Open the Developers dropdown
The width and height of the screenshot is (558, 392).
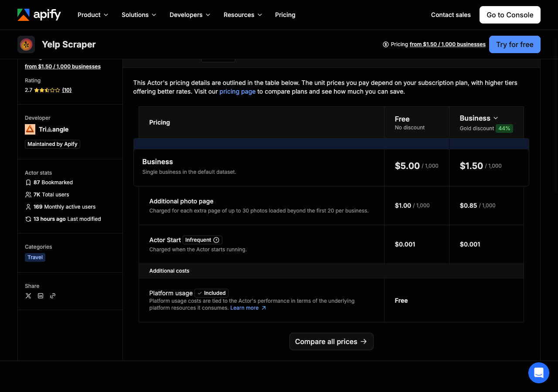190,15
